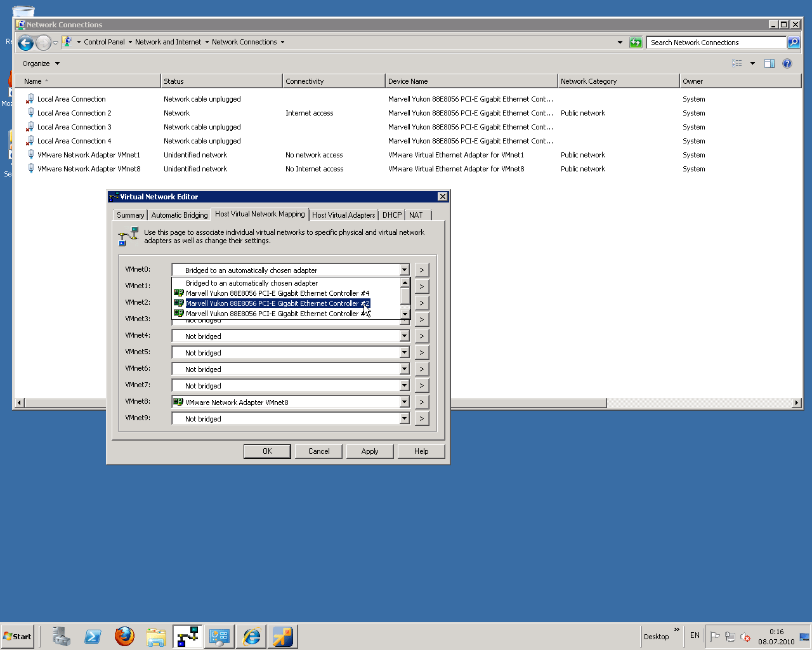The height and width of the screenshot is (650, 812).
Task: Switch to the Summary tab
Action: coord(130,215)
